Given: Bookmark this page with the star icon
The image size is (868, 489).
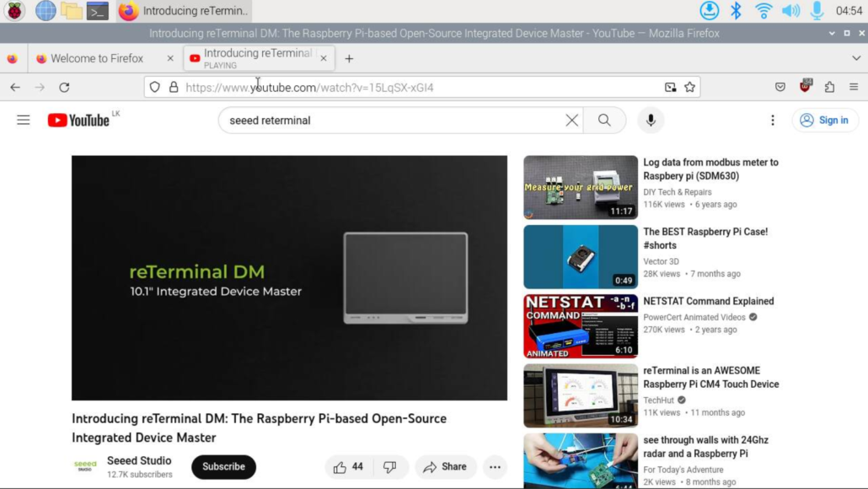Looking at the screenshot, I should (689, 87).
